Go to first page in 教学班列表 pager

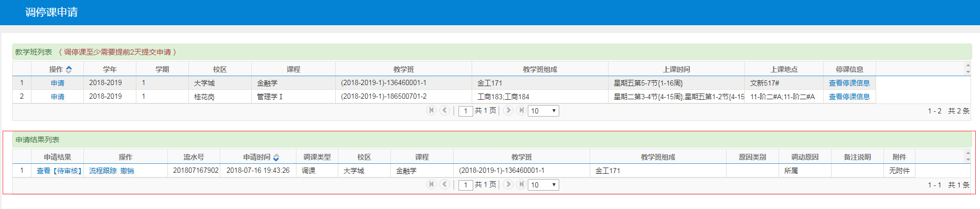(x=431, y=110)
